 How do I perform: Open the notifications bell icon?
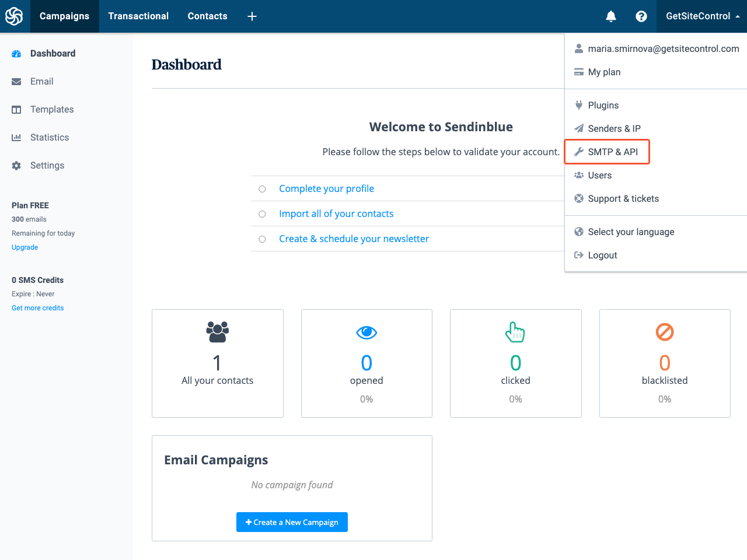(610, 16)
